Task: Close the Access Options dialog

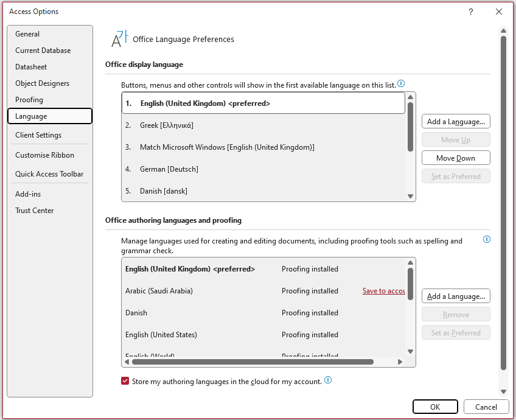Action: [499, 12]
